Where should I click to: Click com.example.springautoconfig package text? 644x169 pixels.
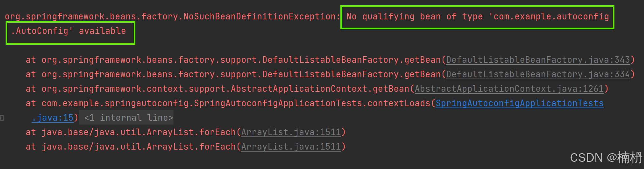[115, 103]
